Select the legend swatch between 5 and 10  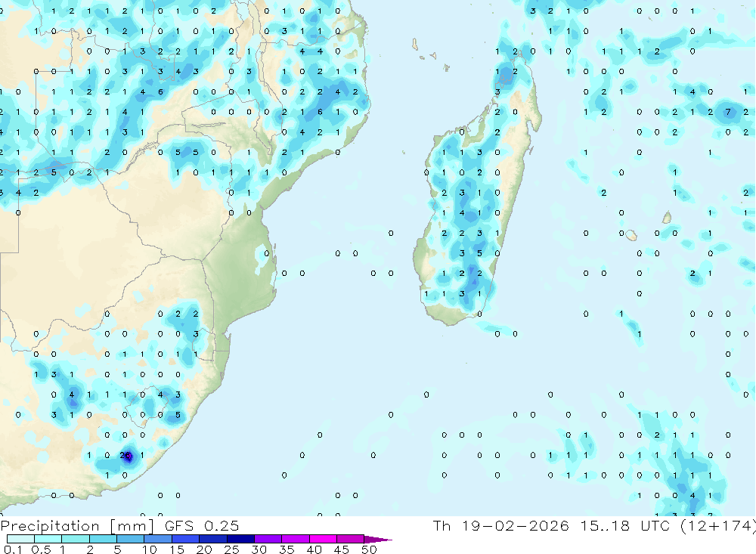tap(130, 539)
